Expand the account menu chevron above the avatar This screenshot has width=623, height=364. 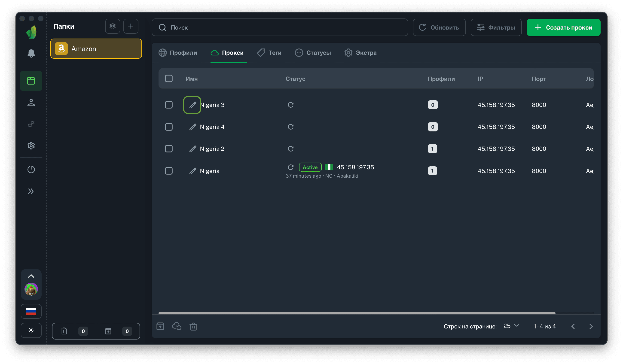point(31,276)
